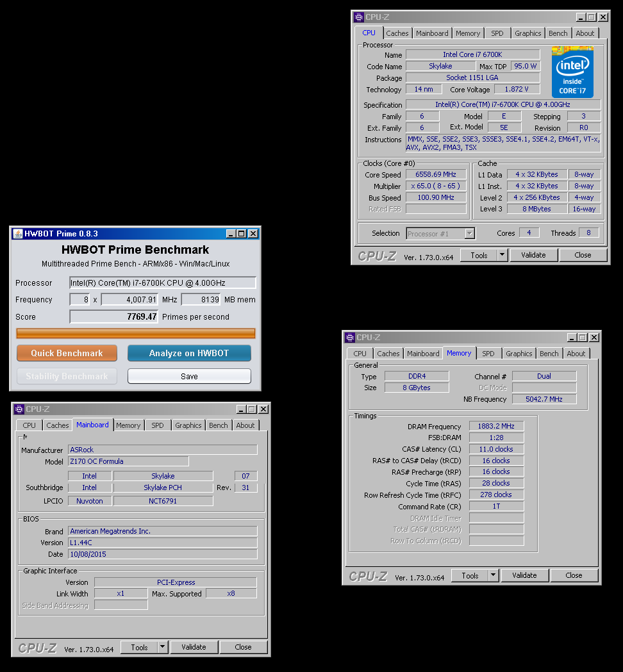Click the NB Frequency value 5042.7 MHz
The height and width of the screenshot is (672, 623).
pyautogui.click(x=544, y=399)
